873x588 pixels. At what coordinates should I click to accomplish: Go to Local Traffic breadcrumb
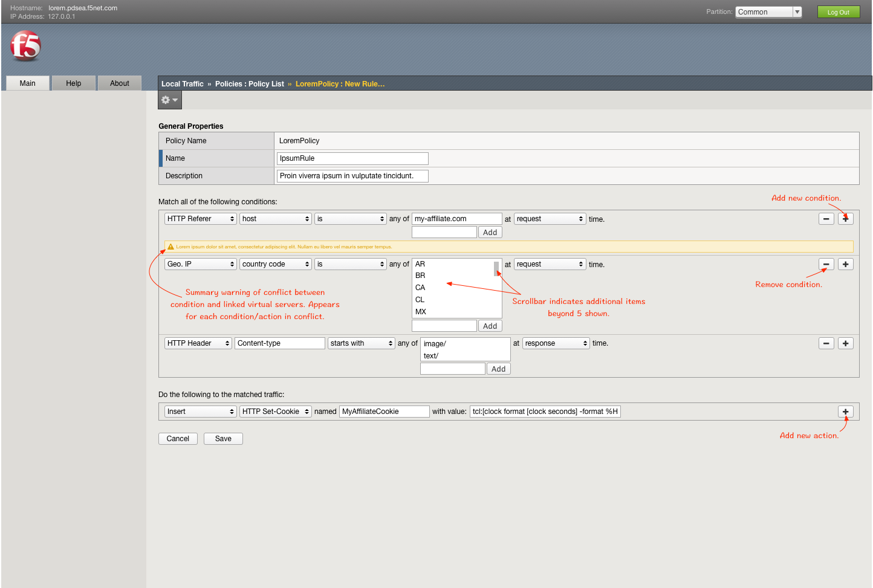click(183, 84)
